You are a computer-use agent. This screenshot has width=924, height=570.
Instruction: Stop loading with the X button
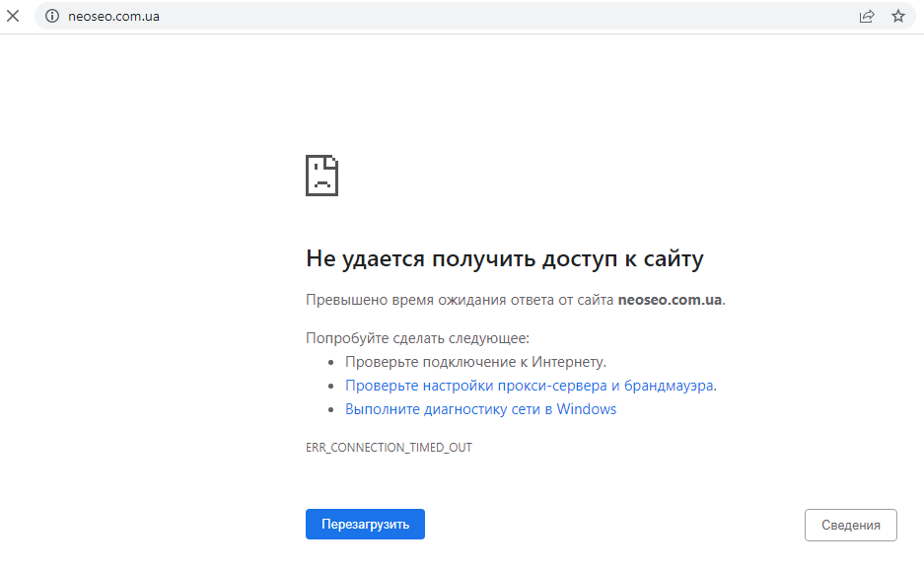pos(13,16)
